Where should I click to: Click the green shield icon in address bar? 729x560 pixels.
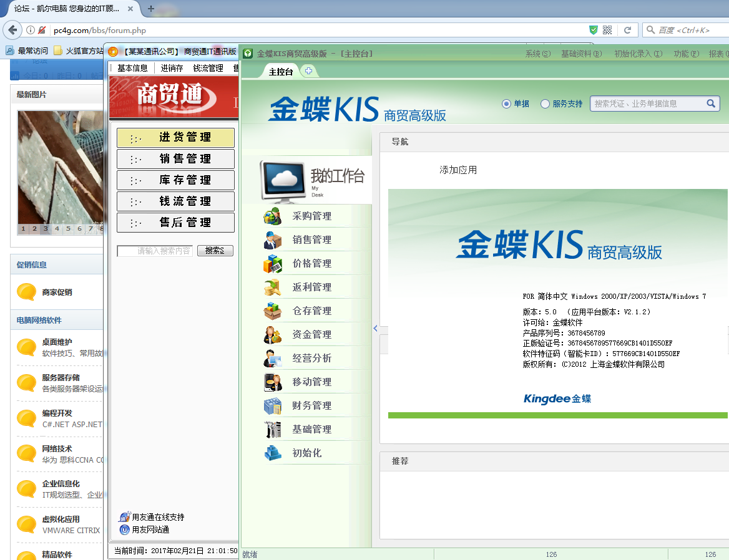(x=593, y=30)
